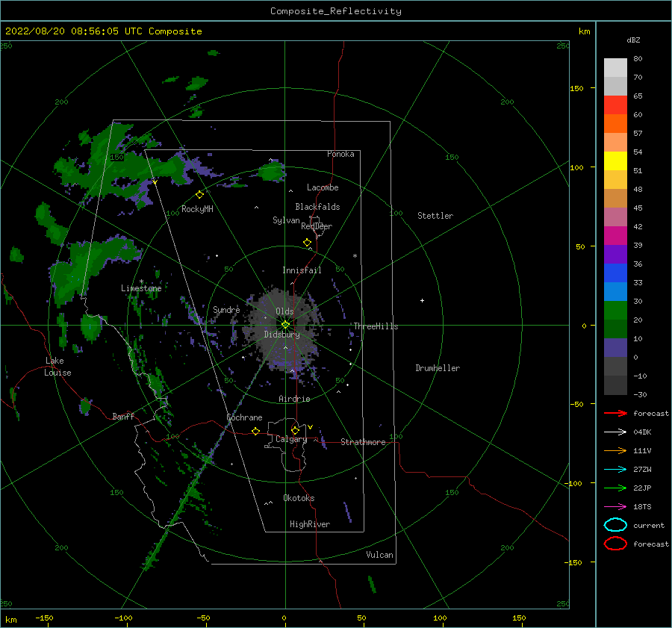Click the yellow diamond marker near Cochrane
The image size is (672, 628).
click(x=255, y=431)
